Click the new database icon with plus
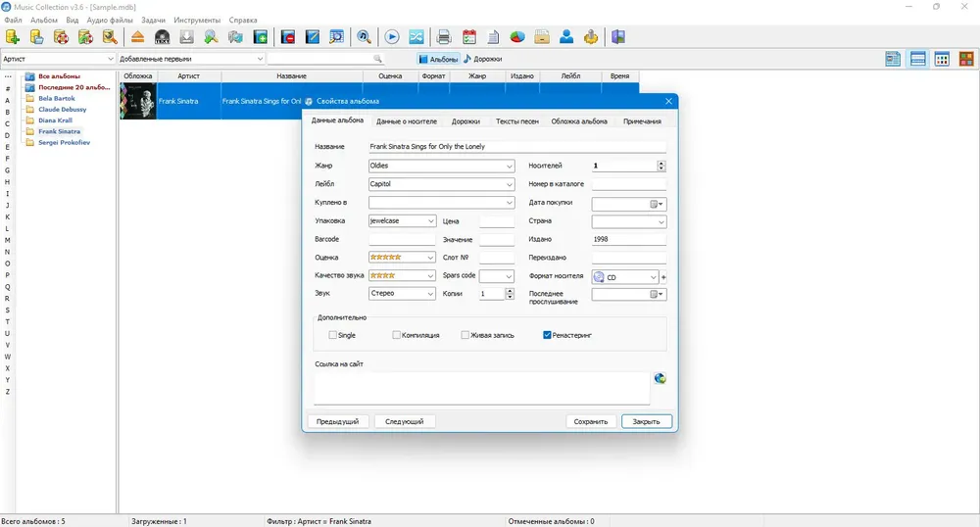This screenshot has width=980, height=527. click(x=13, y=37)
